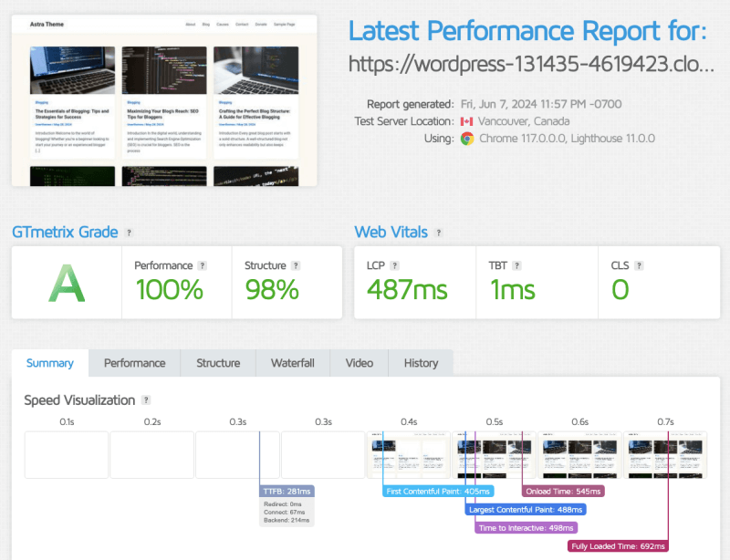Click the First Contentful Paint: 405ms marker
The image size is (730, 560).
(438, 491)
